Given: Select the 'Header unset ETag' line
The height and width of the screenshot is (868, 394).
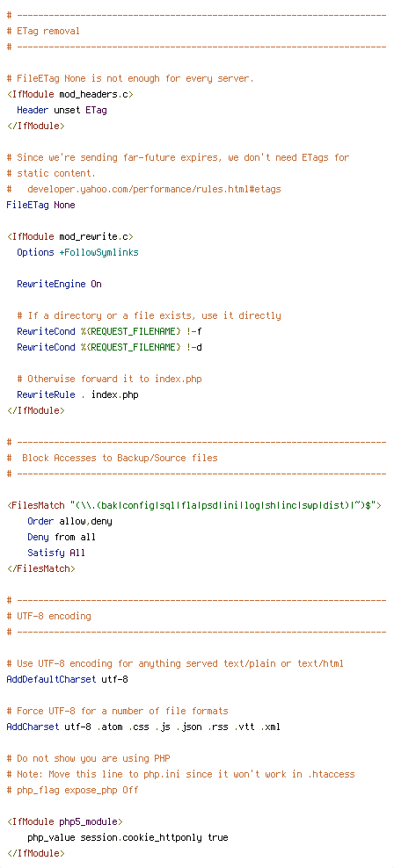Looking at the screenshot, I should tap(62, 110).
